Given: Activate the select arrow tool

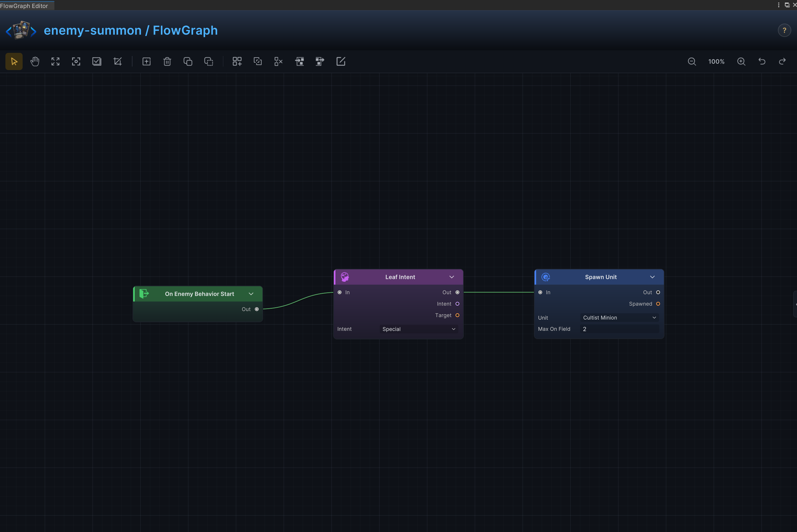Looking at the screenshot, I should [14, 61].
